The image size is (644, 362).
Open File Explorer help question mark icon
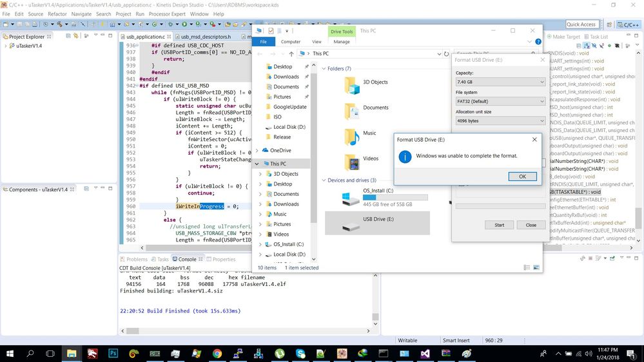tap(538, 42)
